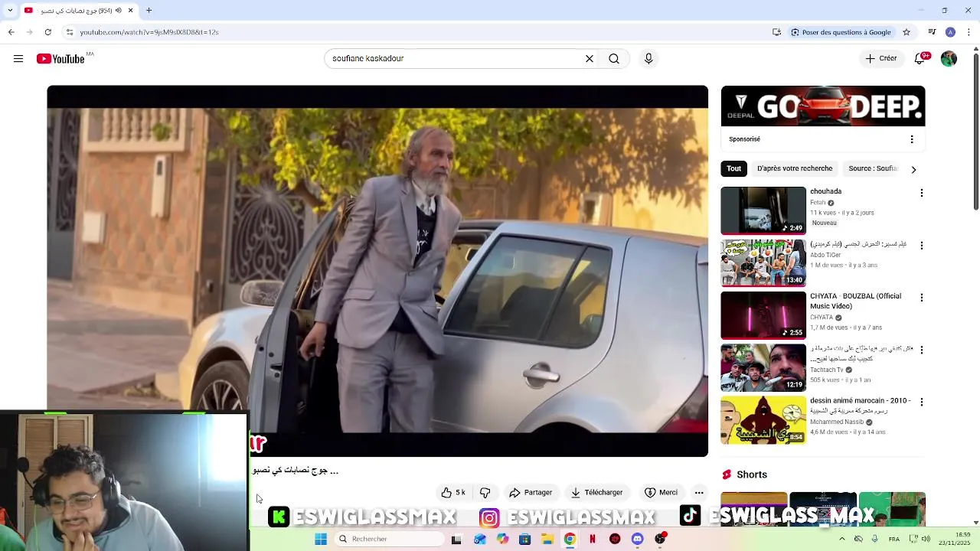Click the taskbar Rechercher search box
The width and height of the screenshot is (980, 551).
tap(389, 539)
